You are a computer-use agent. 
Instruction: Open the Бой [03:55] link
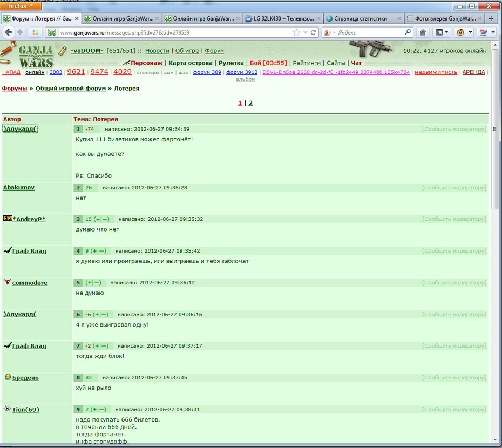point(268,63)
